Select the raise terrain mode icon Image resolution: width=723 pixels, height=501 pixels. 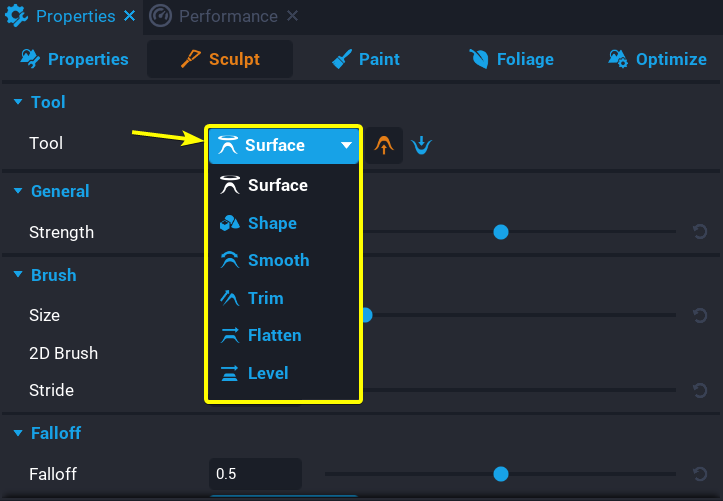tap(383, 145)
